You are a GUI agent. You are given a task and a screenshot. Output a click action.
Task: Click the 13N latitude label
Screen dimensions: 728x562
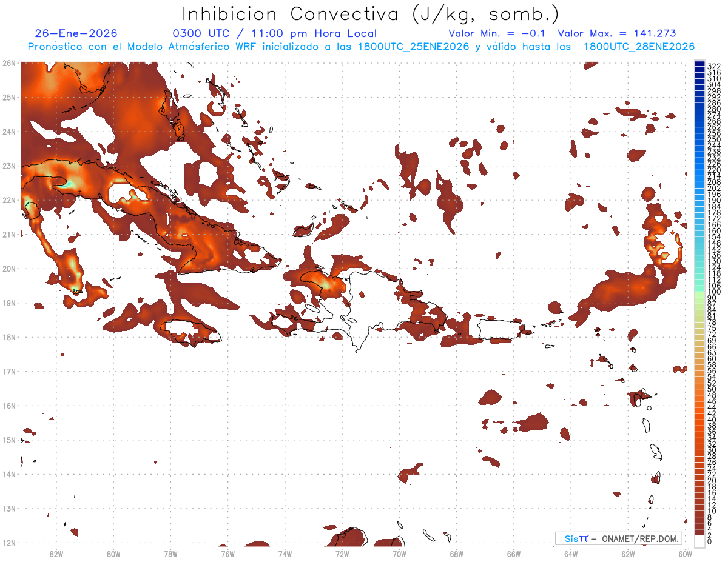[x=8, y=508]
